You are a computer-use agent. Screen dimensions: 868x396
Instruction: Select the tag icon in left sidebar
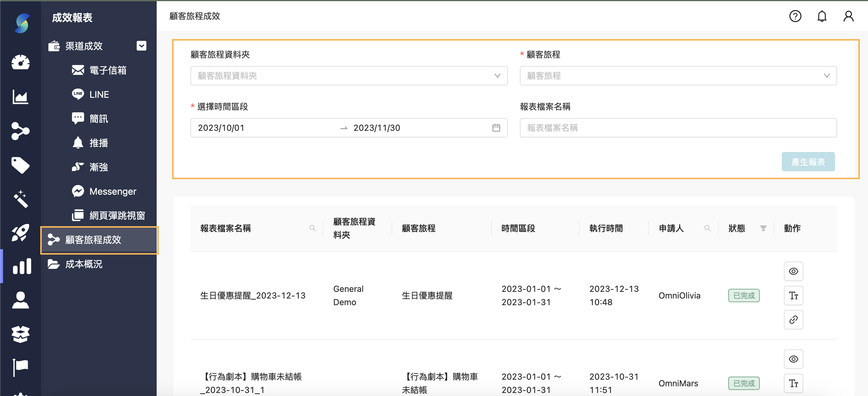click(x=20, y=165)
